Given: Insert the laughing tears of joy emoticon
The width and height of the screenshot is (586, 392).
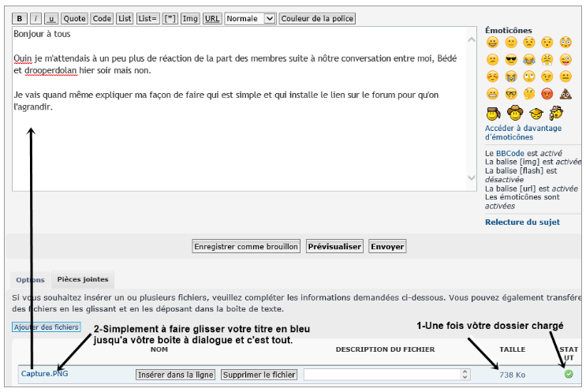Looking at the screenshot, I should point(529,60).
